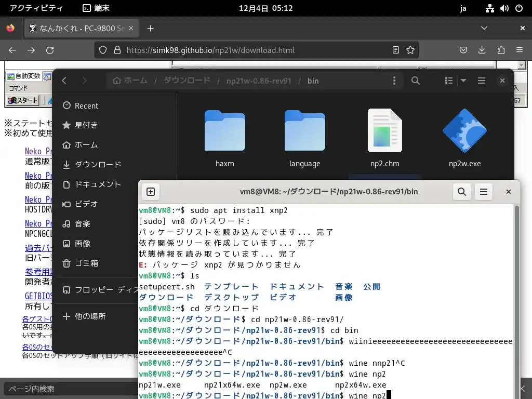The image size is (532, 399).
Task: Open Firefox downloads panel
Action: (482, 50)
